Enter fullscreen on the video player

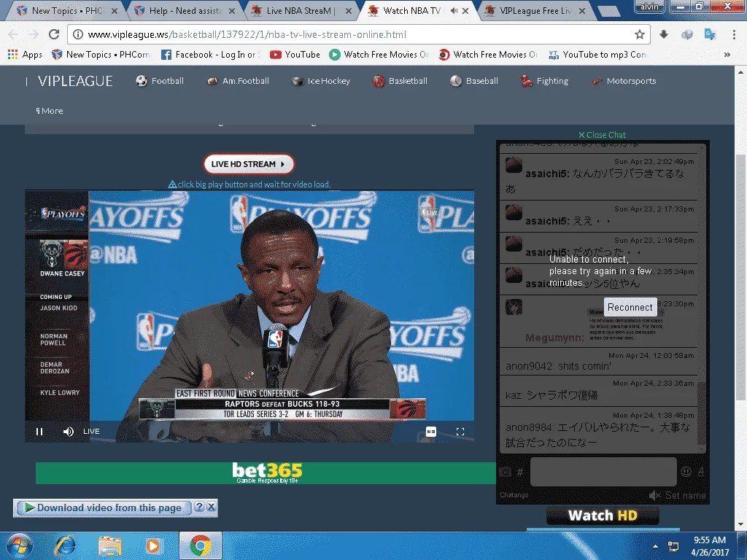460,432
